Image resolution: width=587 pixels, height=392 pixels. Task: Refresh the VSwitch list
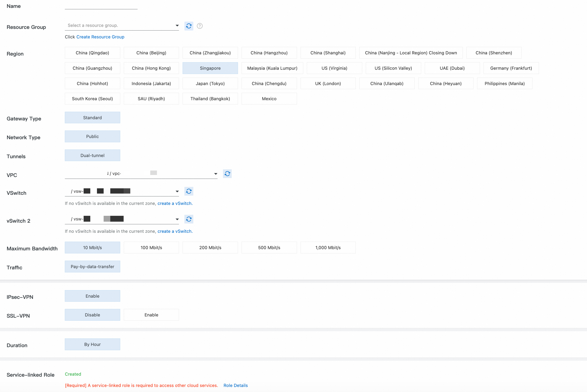[x=189, y=191]
